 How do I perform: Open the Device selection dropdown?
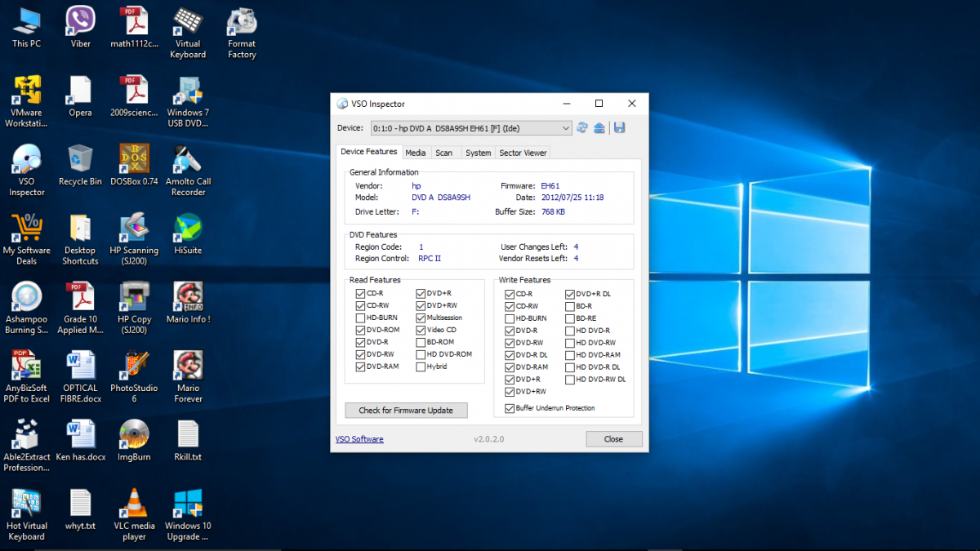tap(471, 128)
